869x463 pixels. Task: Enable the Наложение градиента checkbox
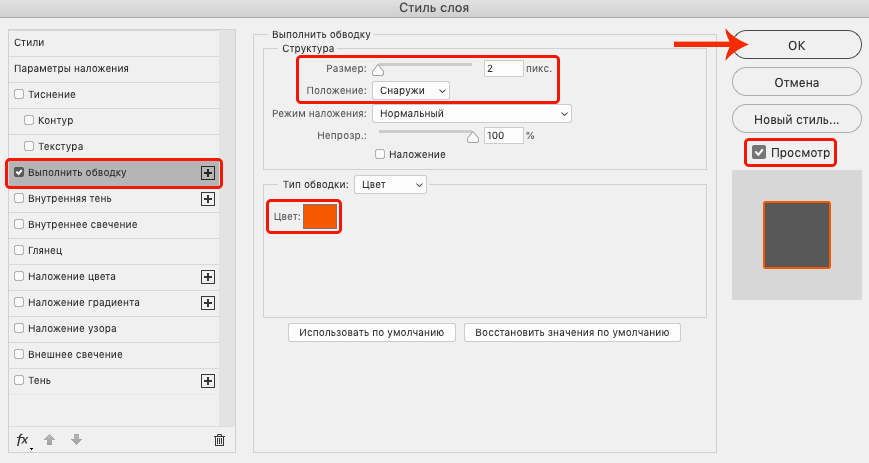click(19, 303)
